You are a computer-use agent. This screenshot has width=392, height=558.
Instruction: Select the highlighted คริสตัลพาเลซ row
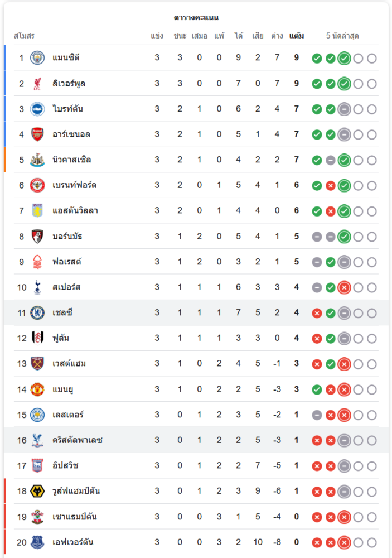click(195, 440)
